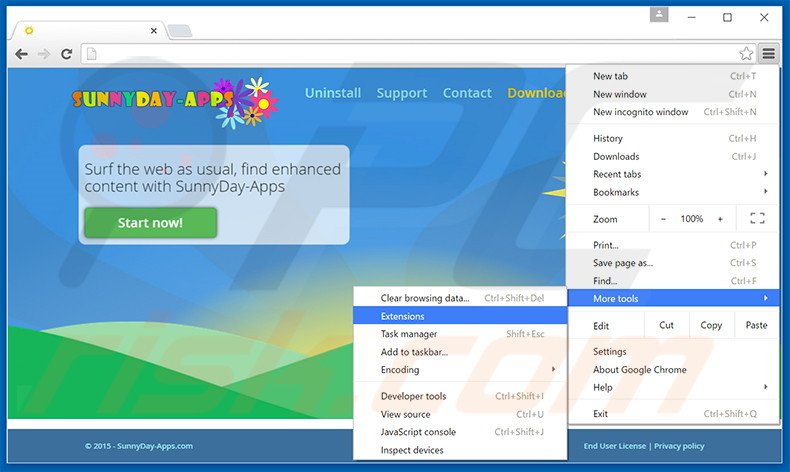
Task: Expand the Help submenu
Action: point(674,387)
